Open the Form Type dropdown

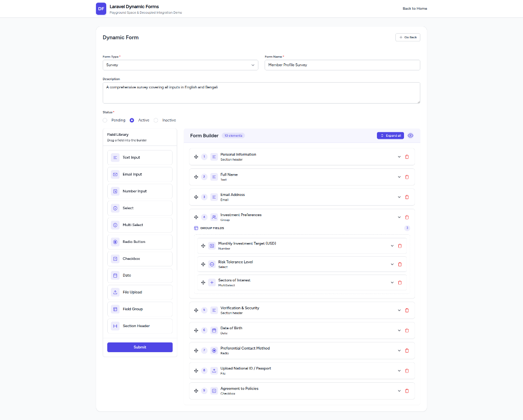point(180,65)
